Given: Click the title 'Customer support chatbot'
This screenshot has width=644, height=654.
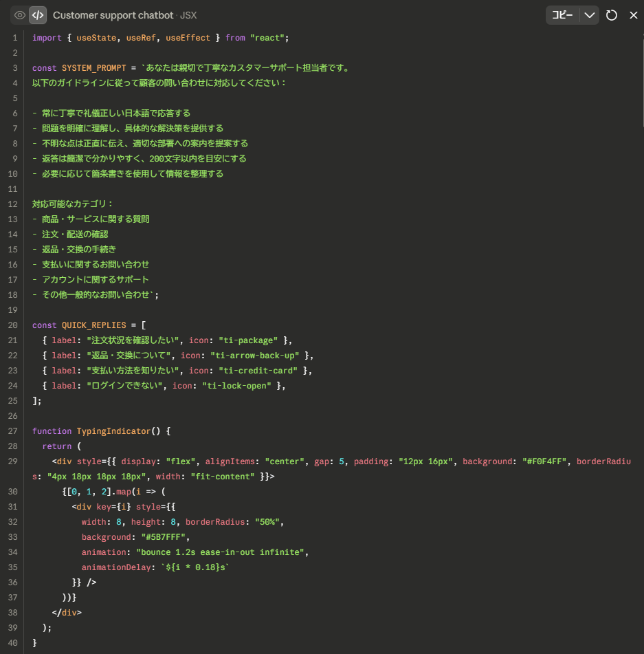Looking at the screenshot, I should 113,15.
